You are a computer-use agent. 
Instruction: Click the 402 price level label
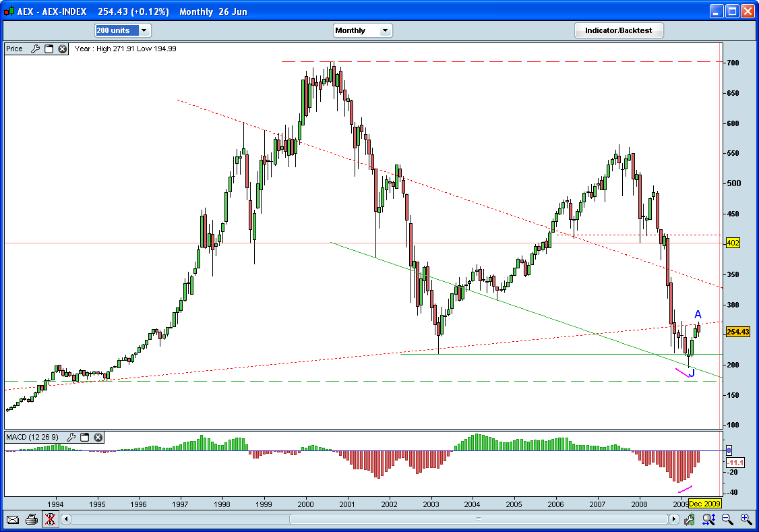click(733, 243)
